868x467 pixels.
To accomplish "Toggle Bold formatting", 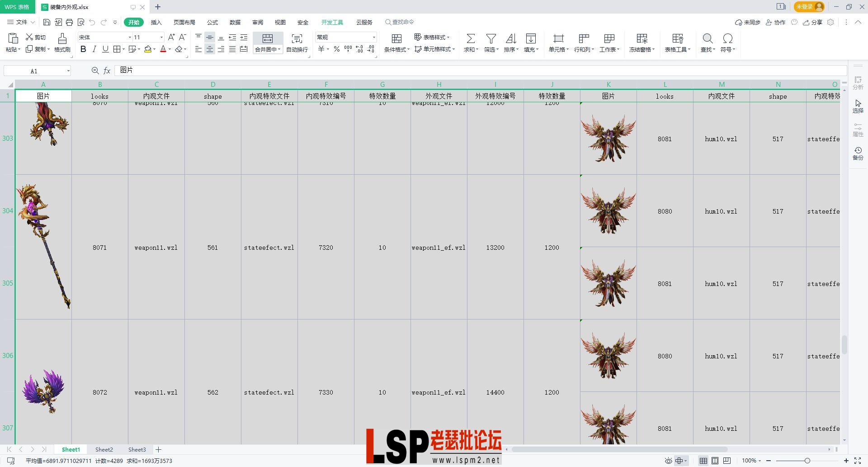I will point(83,49).
